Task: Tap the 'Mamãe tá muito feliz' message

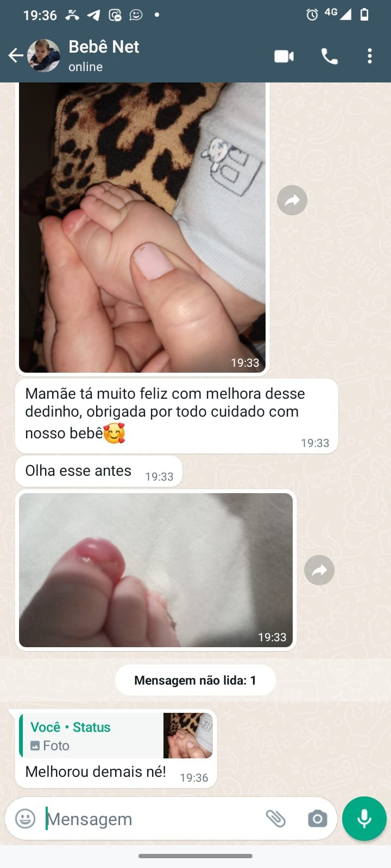Action: [x=176, y=416]
